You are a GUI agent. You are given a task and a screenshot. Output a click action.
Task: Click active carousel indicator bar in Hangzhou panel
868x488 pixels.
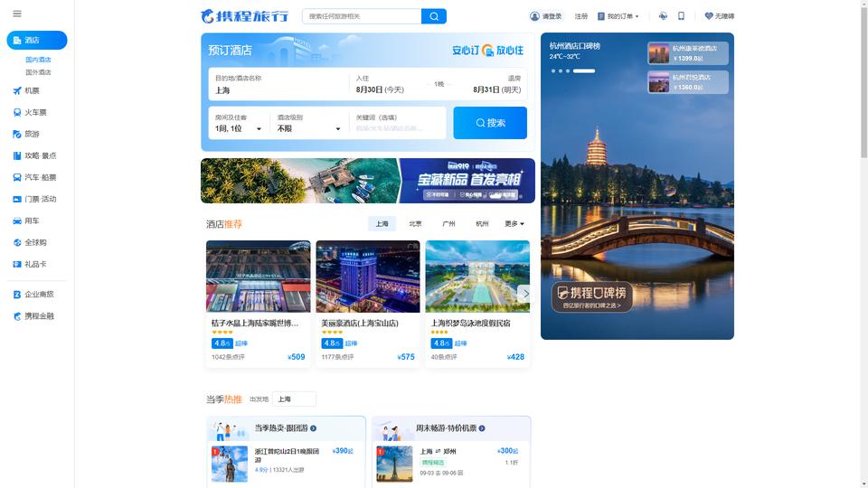584,70
